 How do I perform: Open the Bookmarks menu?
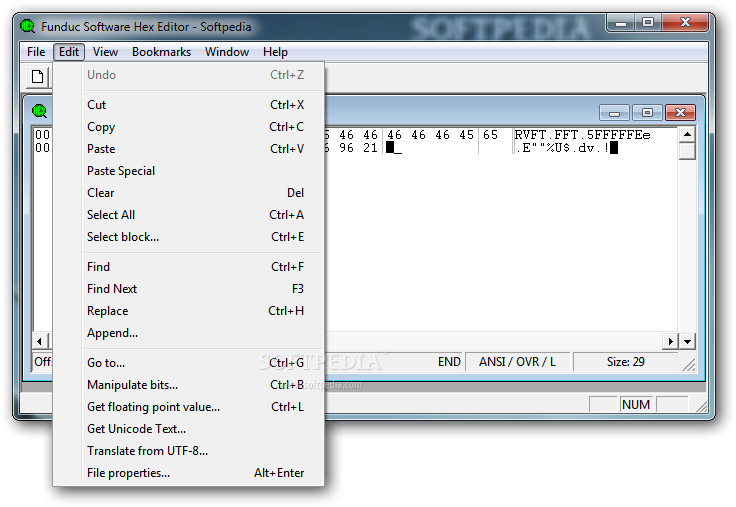pos(161,52)
